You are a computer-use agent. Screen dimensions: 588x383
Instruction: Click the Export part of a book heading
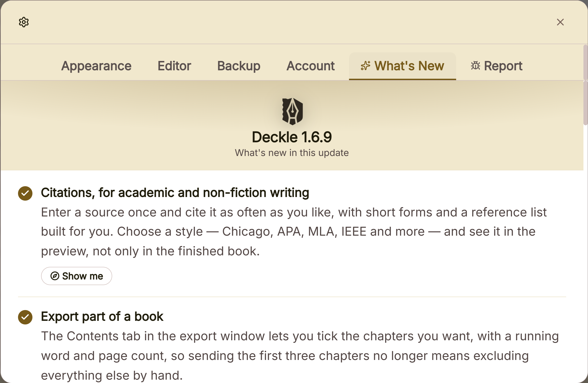pos(102,317)
